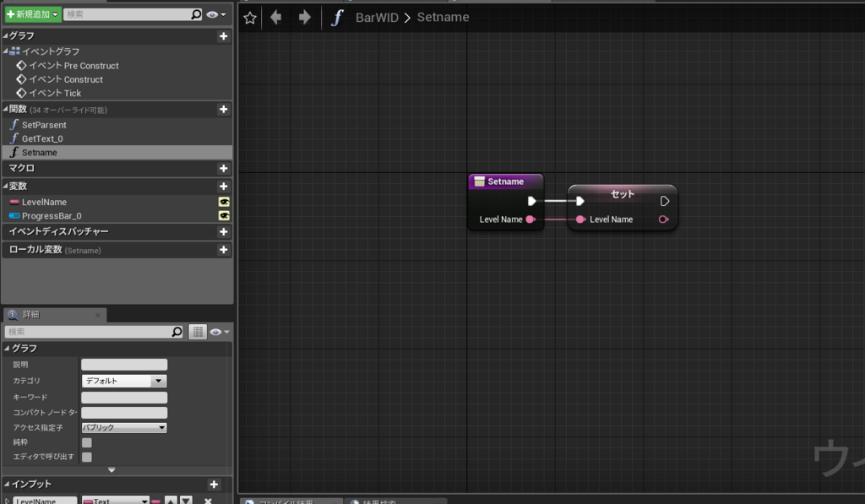The width and height of the screenshot is (865, 504).
Task: Move LevelName input down
Action: click(x=187, y=501)
